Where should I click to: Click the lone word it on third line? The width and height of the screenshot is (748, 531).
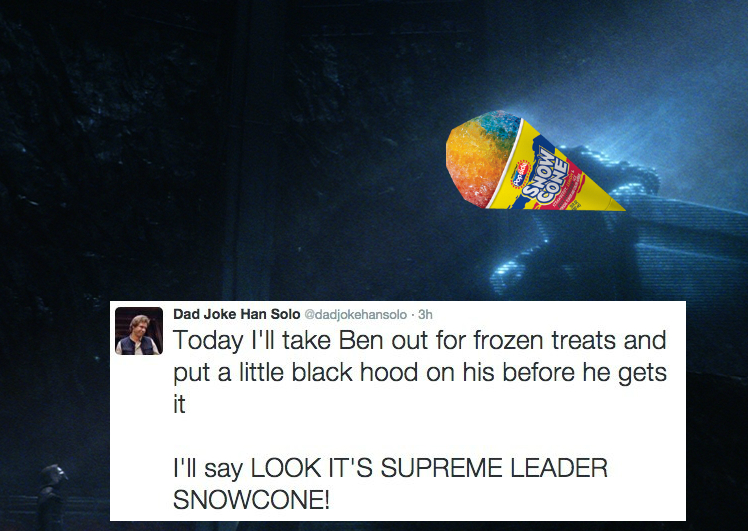tap(179, 405)
